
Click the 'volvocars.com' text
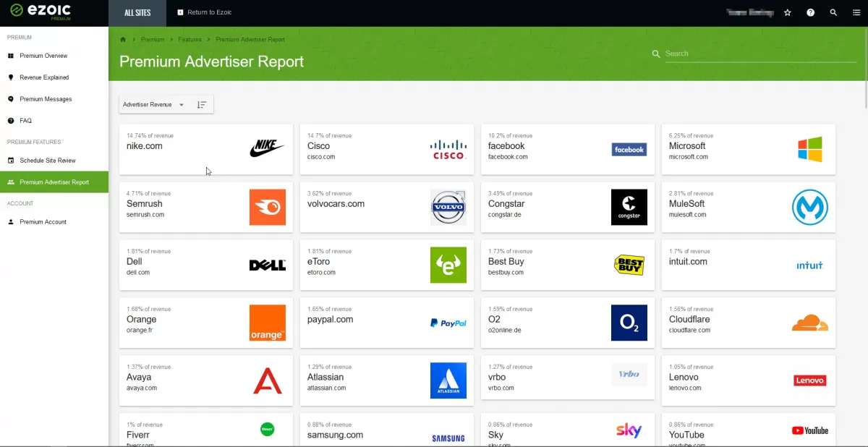point(336,204)
